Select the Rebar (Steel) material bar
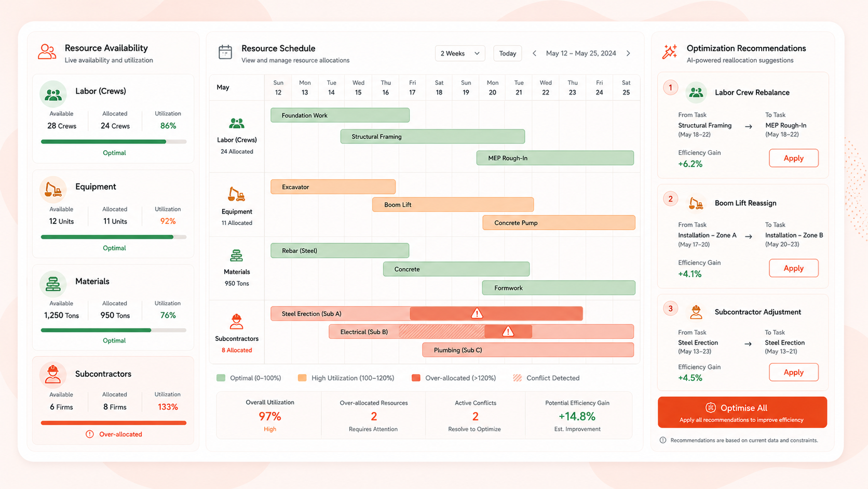The width and height of the screenshot is (868, 489). tap(340, 250)
